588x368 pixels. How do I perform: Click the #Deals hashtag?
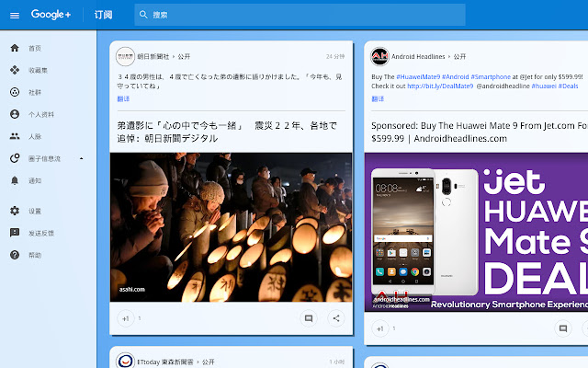click(x=568, y=86)
